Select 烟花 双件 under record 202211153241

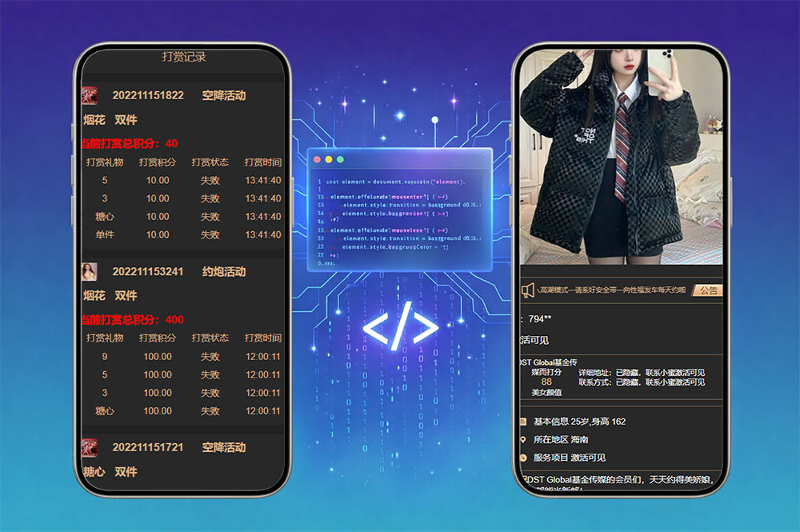pyautogui.click(x=110, y=296)
